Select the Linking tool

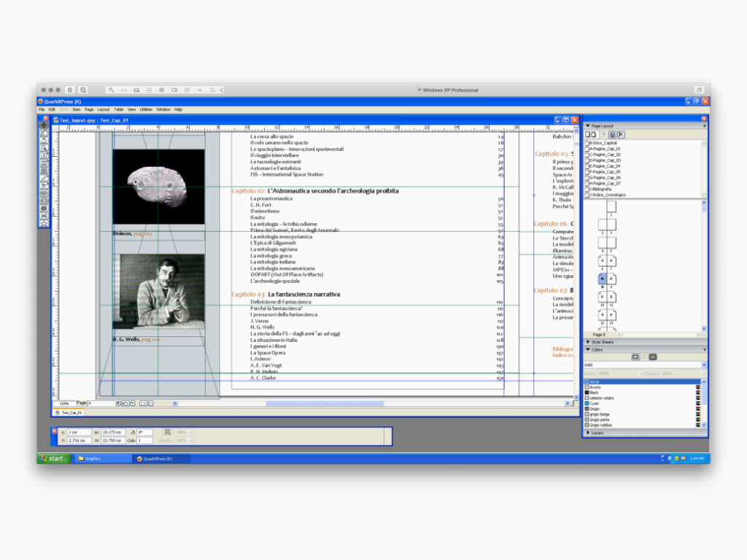pos(44,193)
